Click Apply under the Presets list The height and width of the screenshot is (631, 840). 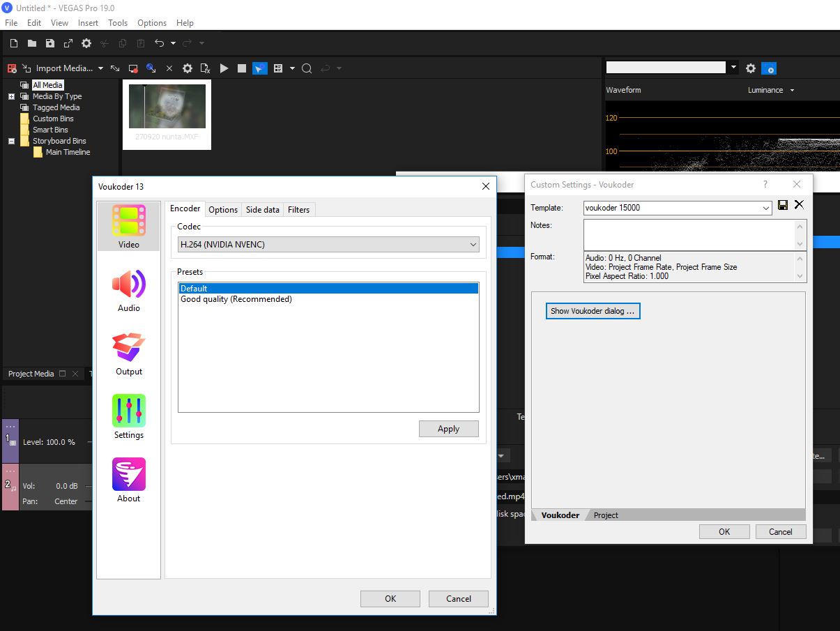pyautogui.click(x=448, y=429)
